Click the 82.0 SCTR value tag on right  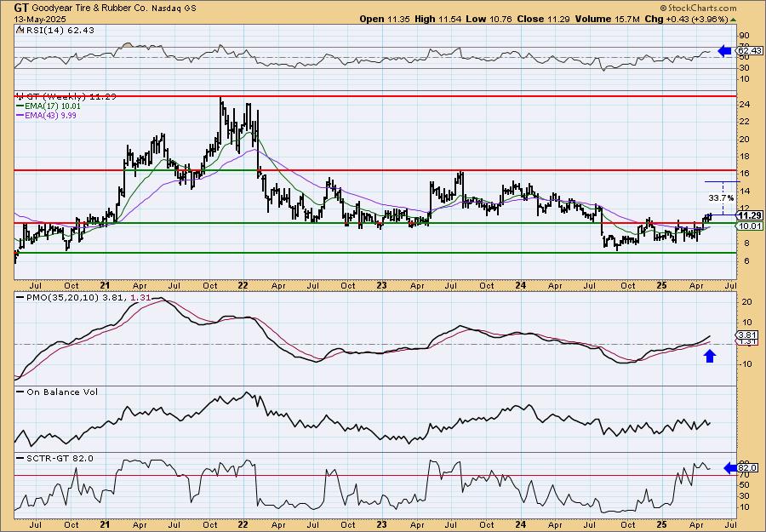coord(748,468)
